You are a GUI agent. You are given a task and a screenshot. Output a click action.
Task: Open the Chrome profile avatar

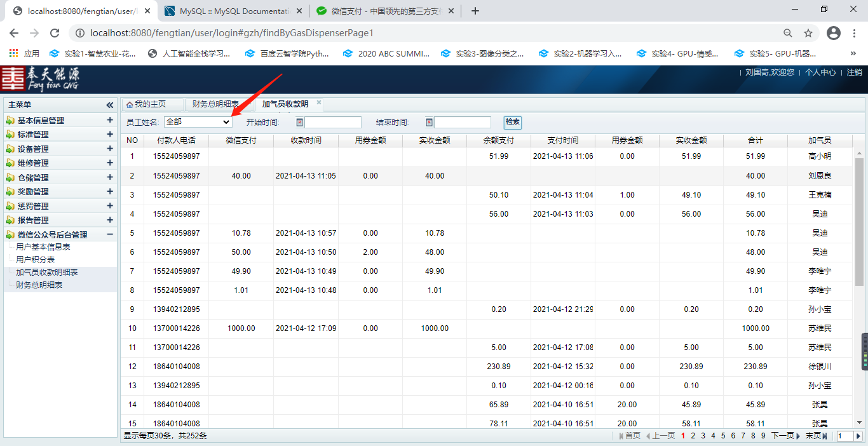(834, 33)
